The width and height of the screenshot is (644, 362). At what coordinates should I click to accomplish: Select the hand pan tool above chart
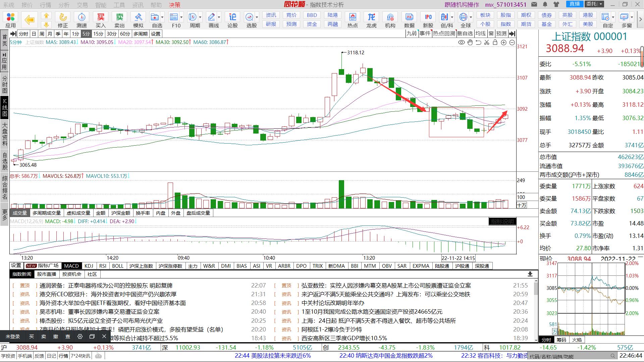click(x=470, y=42)
